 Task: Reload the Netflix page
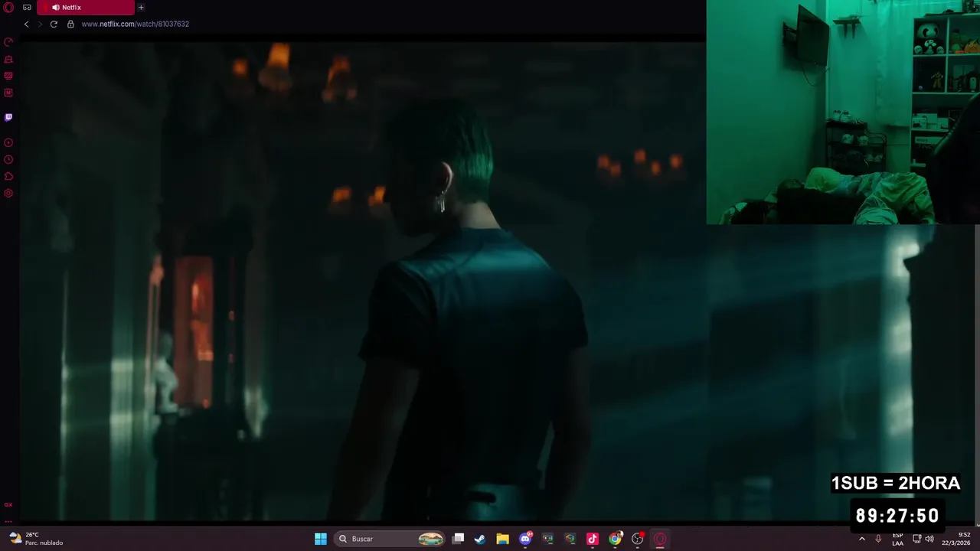54,24
